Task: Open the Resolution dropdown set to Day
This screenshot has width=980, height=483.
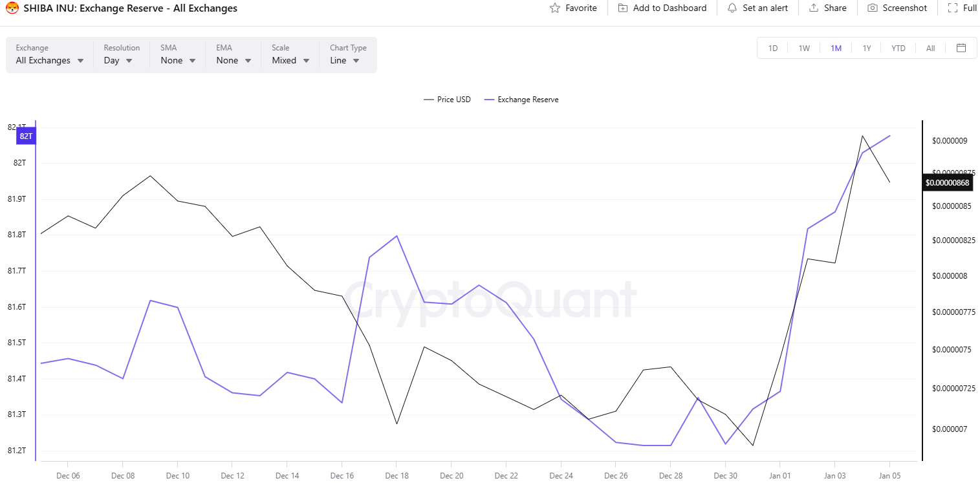Action: point(118,60)
